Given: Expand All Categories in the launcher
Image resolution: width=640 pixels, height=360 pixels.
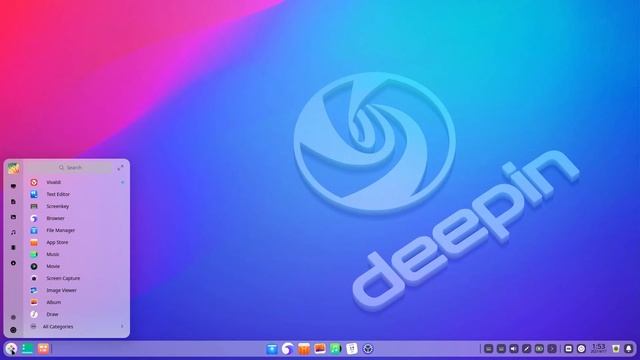Looking at the screenshot, I should point(76,327).
